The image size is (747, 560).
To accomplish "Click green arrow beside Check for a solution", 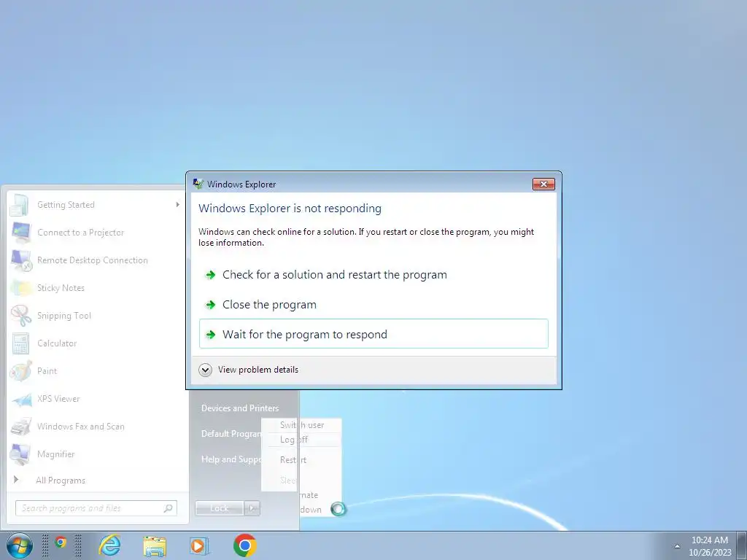I will pos(211,275).
